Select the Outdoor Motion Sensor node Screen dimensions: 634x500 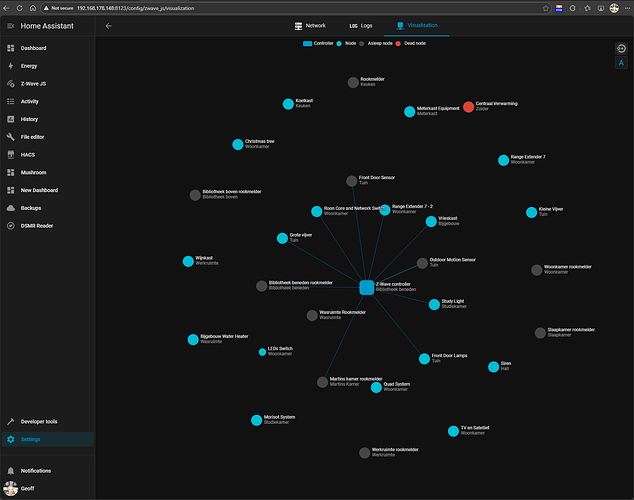click(422, 263)
